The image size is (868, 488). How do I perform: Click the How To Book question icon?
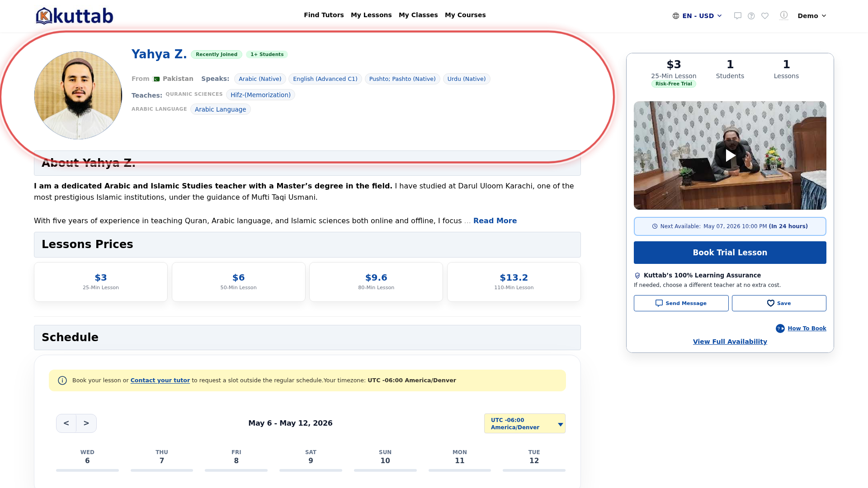[780, 328]
